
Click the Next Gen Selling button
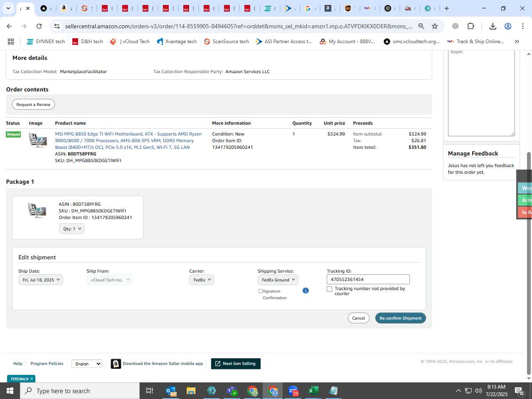pos(236,364)
